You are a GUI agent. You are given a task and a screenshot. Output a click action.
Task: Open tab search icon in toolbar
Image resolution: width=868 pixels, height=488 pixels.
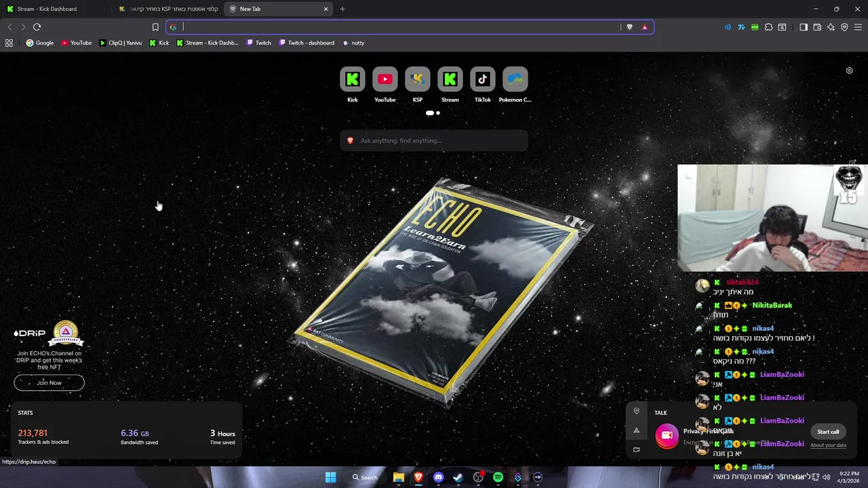click(782, 27)
